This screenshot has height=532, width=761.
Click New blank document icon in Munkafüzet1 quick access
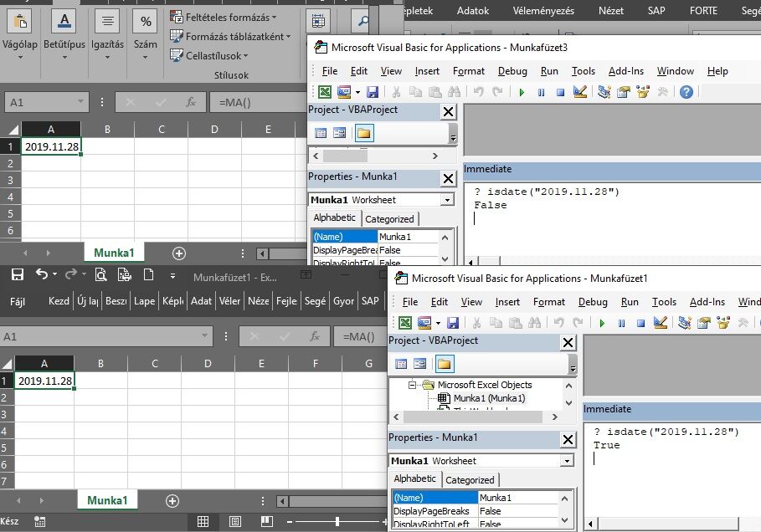pyautogui.click(x=148, y=275)
